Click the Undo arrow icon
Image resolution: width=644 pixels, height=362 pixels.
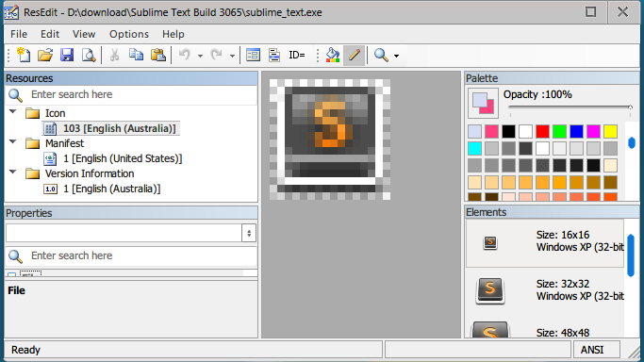tap(185, 55)
